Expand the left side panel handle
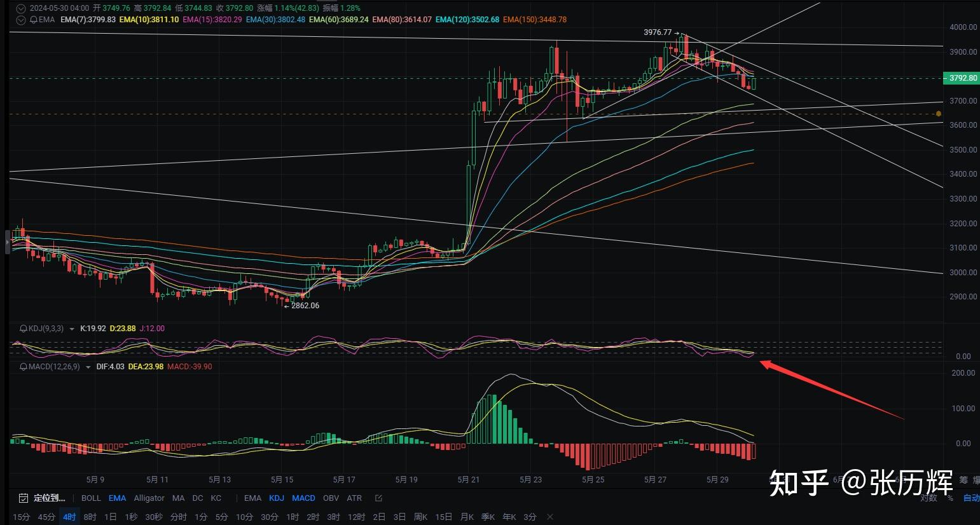980x525 pixels. (x=8, y=242)
